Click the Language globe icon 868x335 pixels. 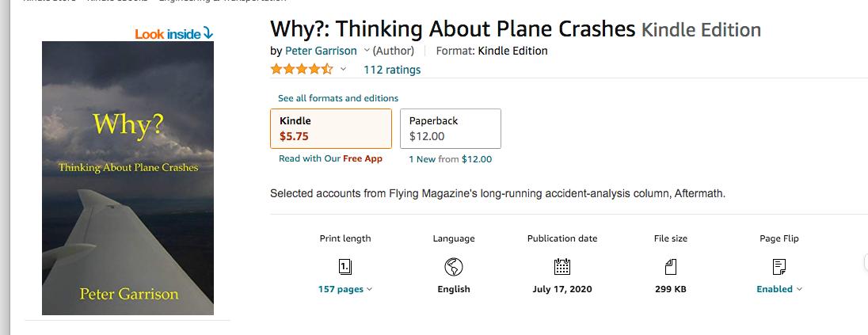coord(454,266)
